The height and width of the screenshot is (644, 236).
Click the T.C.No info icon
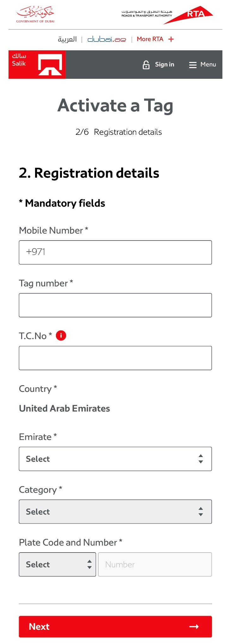[61, 335]
